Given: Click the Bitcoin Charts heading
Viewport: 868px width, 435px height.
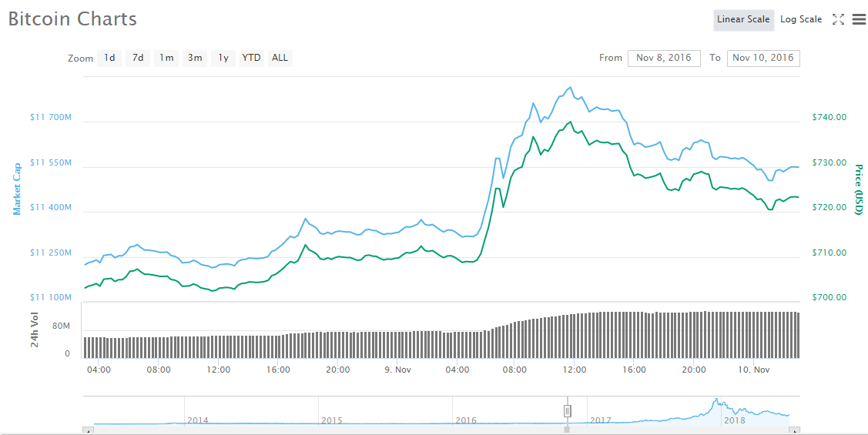Looking at the screenshot, I should (72, 18).
